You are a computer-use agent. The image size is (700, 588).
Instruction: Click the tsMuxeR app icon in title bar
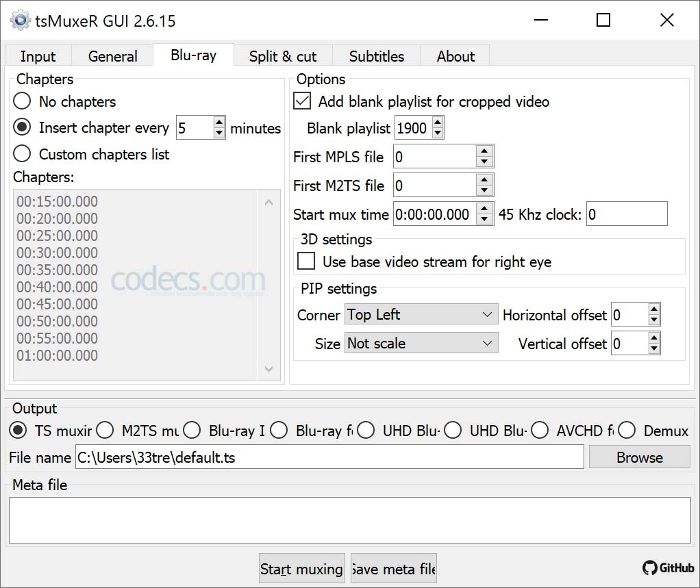[20, 21]
